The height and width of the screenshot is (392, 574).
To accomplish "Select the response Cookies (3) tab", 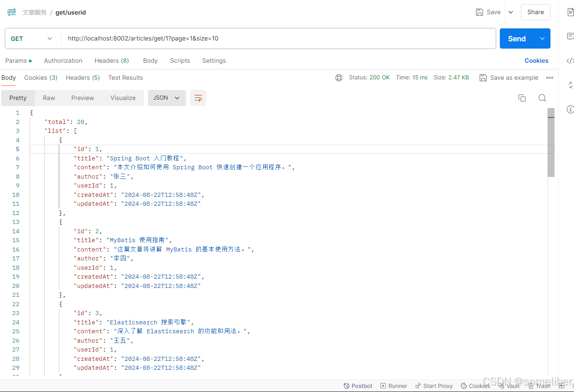I will (x=41, y=78).
